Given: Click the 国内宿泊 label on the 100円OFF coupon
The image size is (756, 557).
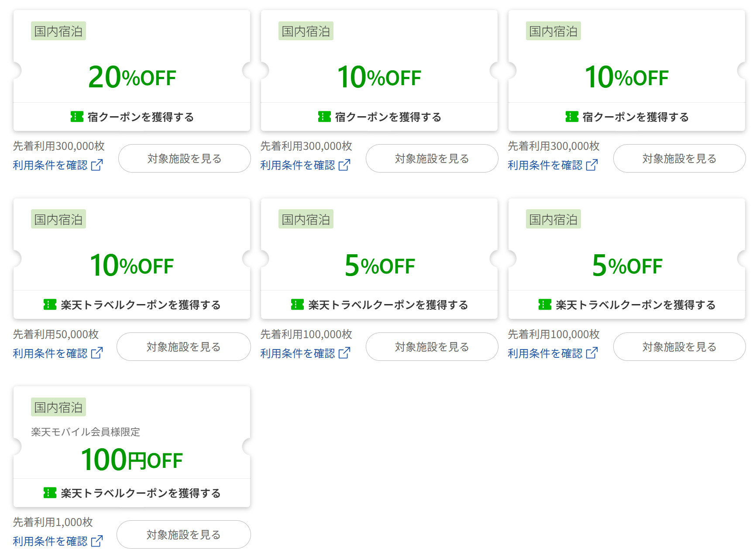Looking at the screenshot, I should (x=58, y=406).
